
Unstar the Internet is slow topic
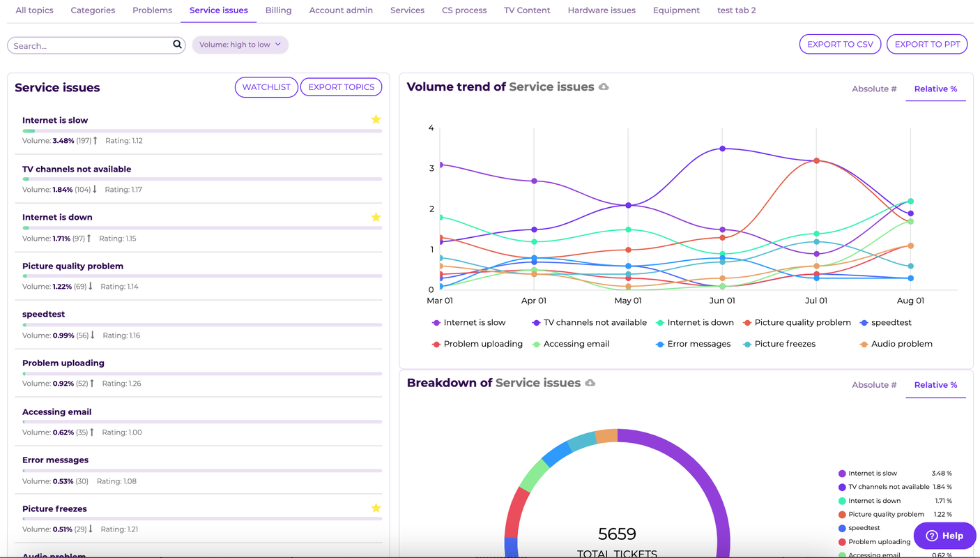[376, 120]
